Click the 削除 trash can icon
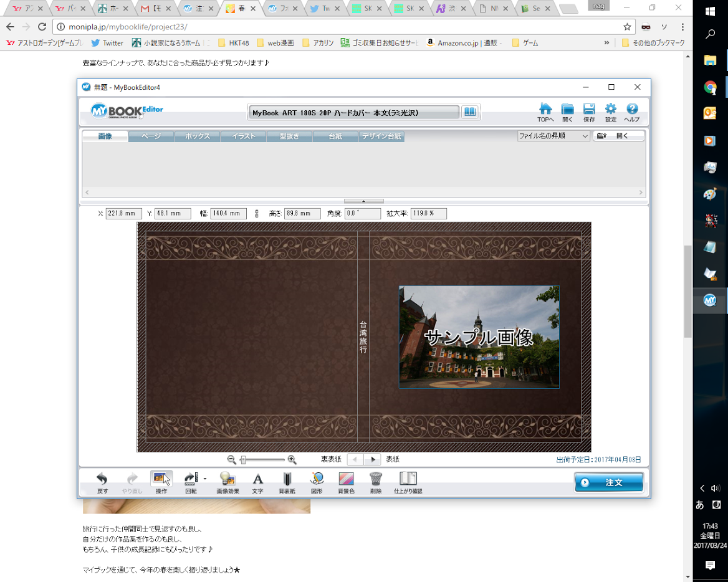The height and width of the screenshot is (582, 728). point(375,479)
